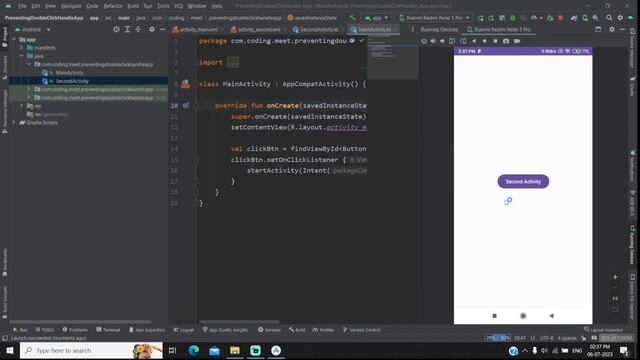
Task: Tap the Second Activity button on phone
Action: 523,182
